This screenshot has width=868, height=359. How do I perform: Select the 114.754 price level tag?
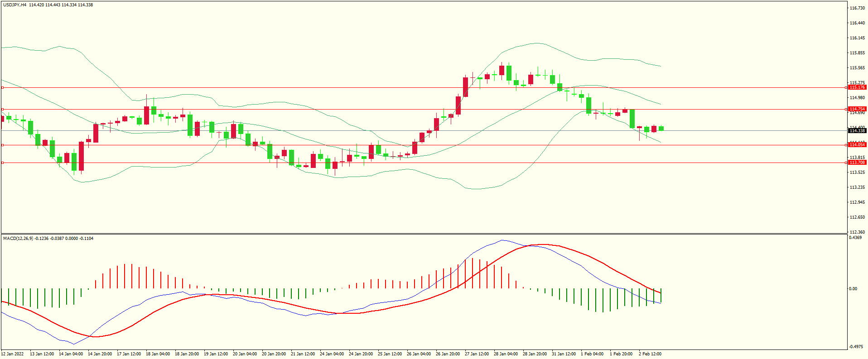(x=857, y=109)
